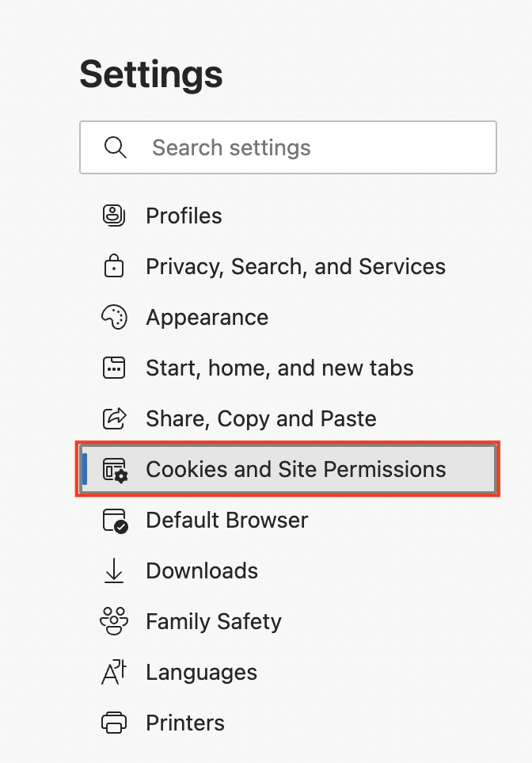Go to Privacy, Search, and Services
This screenshot has height=763, width=532.
(295, 266)
